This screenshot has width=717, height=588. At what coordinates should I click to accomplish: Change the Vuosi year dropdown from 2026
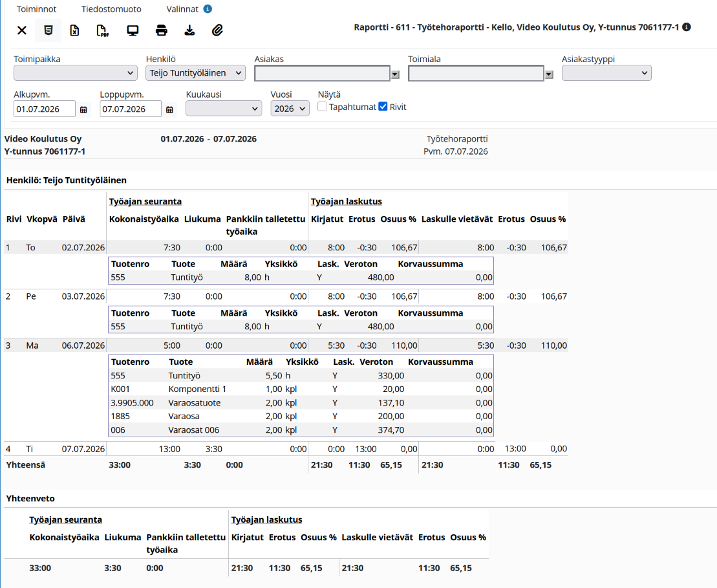[290, 109]
